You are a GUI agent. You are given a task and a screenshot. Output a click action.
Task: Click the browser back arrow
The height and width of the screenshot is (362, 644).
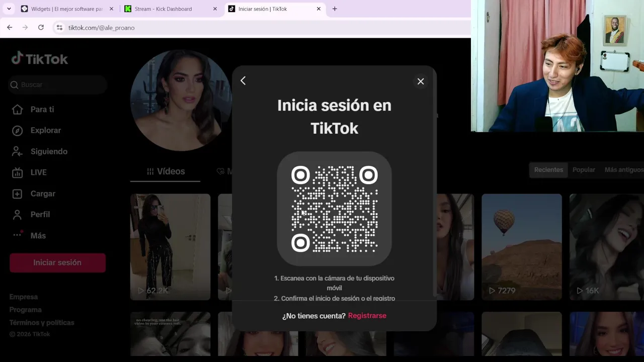(x=10, y=28)
